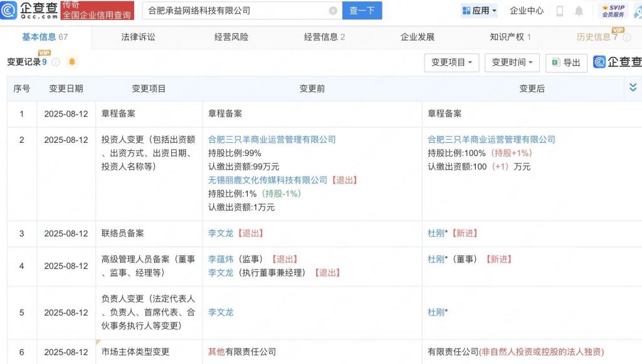Switch to the 法律诉讼 tab
The image size is (642, 364).
[x=138, y=37]
